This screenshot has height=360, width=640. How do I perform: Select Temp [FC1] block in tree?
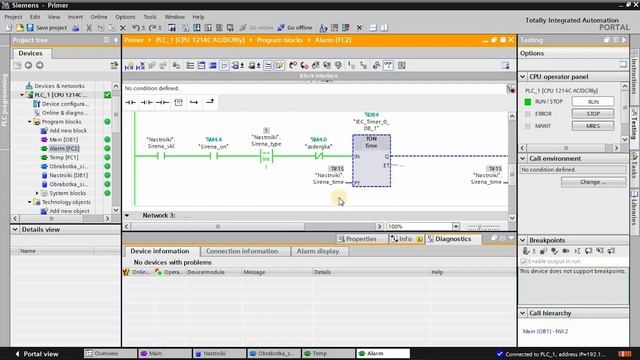tap(64, 157)
